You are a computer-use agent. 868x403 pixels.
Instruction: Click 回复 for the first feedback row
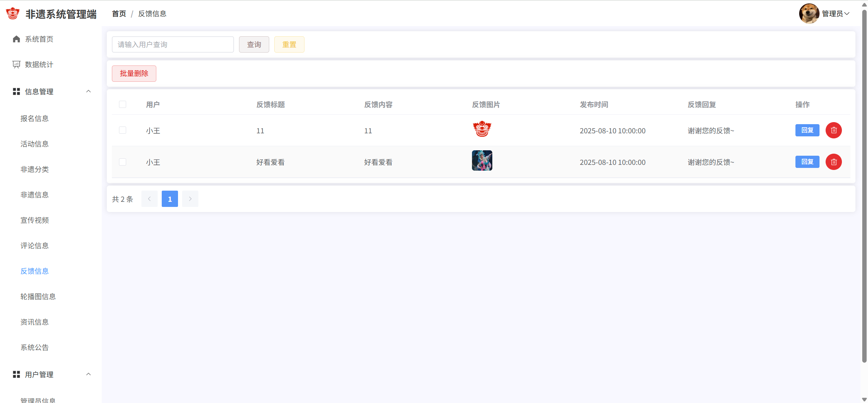tap(807, 130)
